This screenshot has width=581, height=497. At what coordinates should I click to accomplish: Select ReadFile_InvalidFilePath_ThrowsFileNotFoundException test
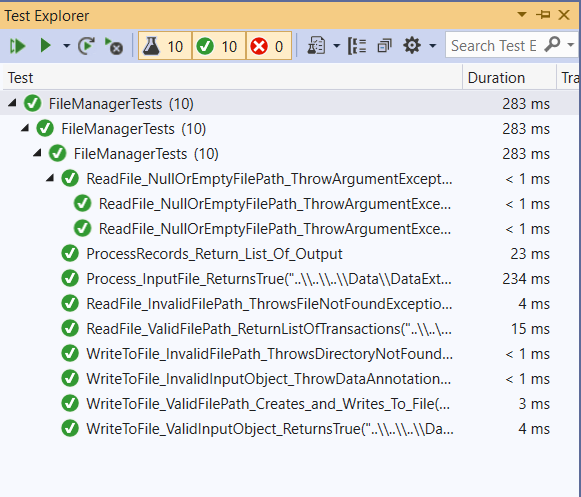click(x=289, y=304)
